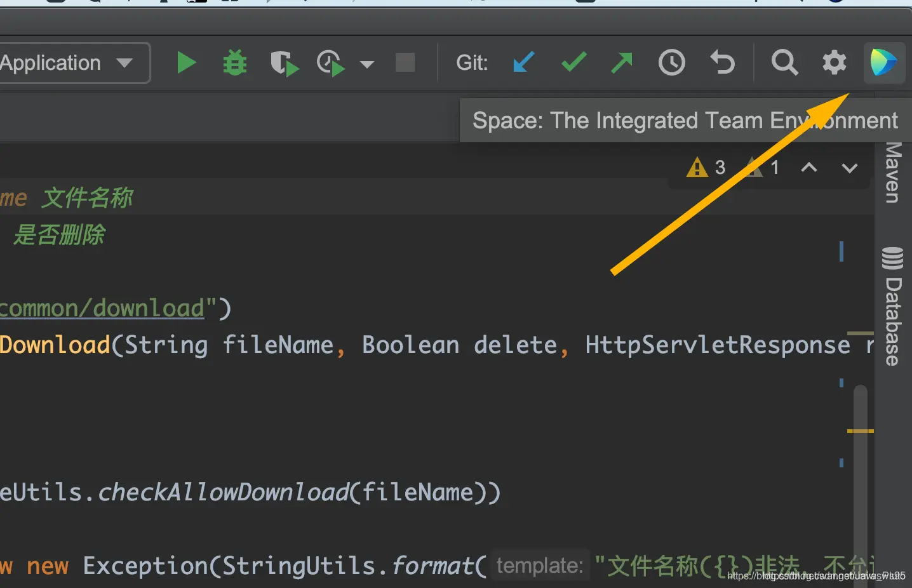Click the 3 warnings inspection indicator
Viewport: 912px width, 588px height.
(706, 168)
